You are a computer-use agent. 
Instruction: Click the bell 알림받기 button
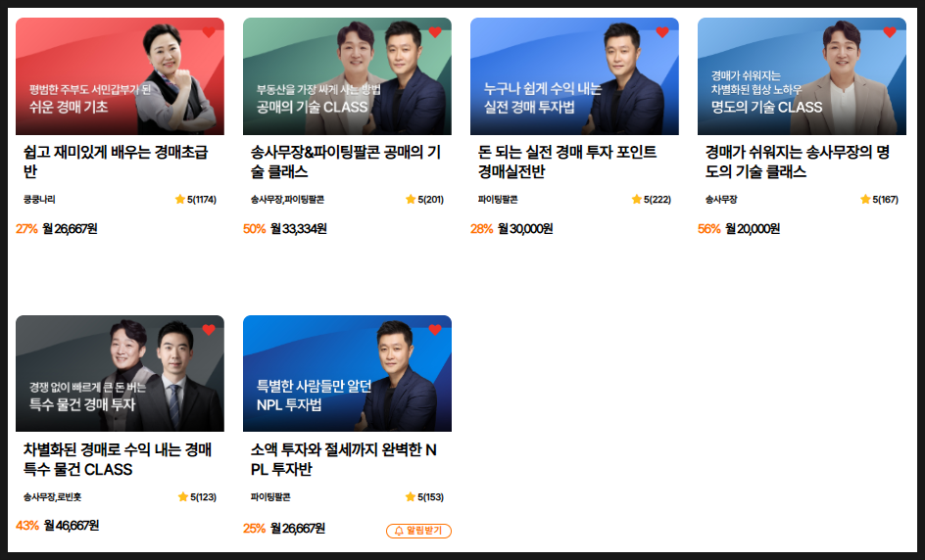pos(418,531)
